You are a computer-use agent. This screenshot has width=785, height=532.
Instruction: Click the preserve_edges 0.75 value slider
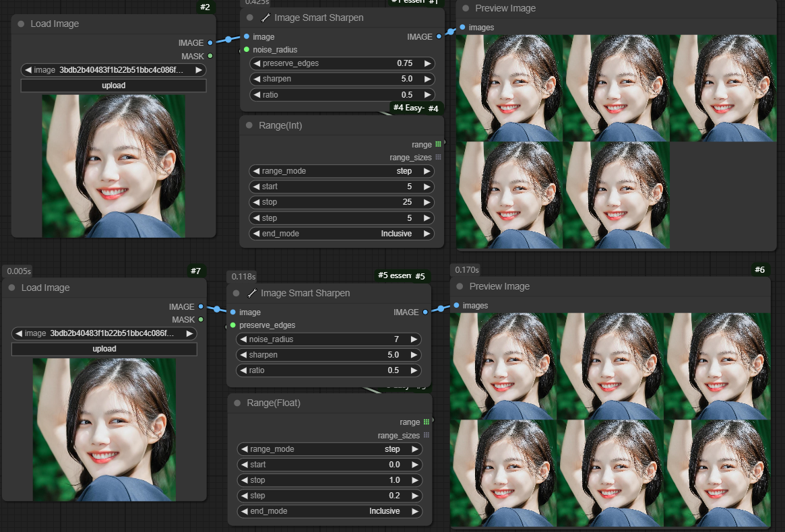click(342, 63)
